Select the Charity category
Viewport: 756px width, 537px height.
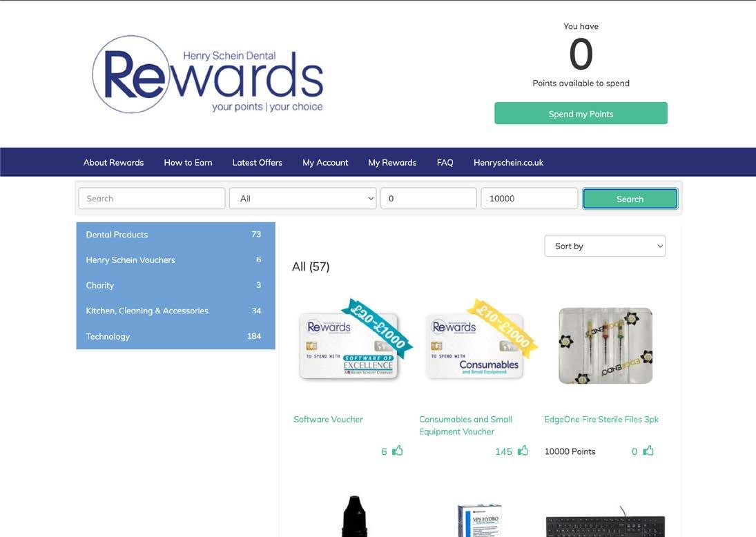click(x=175, y=285)
